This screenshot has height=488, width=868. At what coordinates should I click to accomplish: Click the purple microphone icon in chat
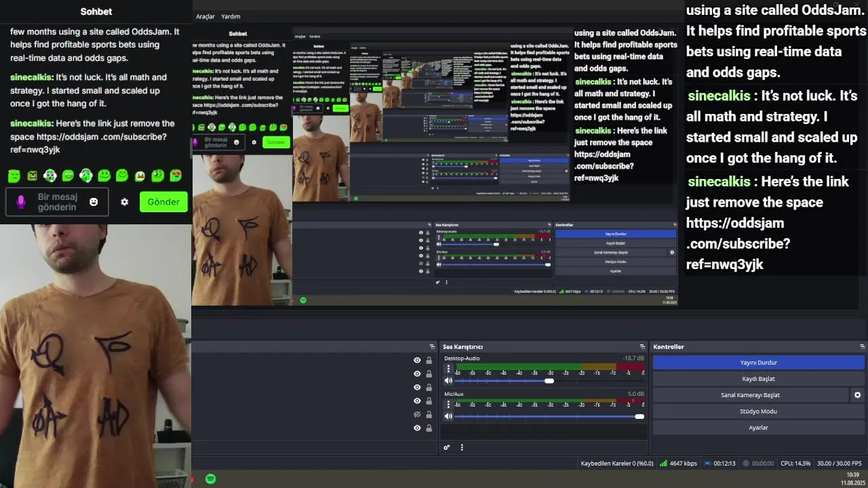(21, 202)
